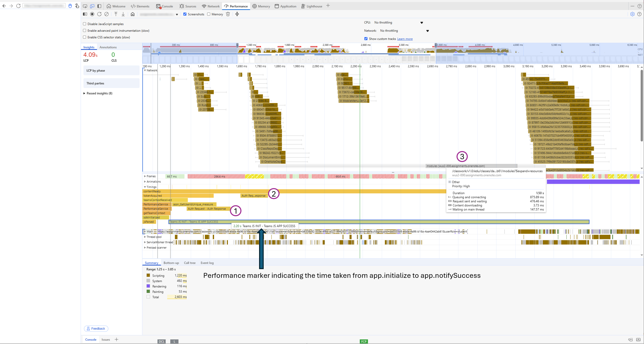Uncheck Show custom tracks checkbox
This screenshot has width=644, height=344.
(x=366, y=39)
